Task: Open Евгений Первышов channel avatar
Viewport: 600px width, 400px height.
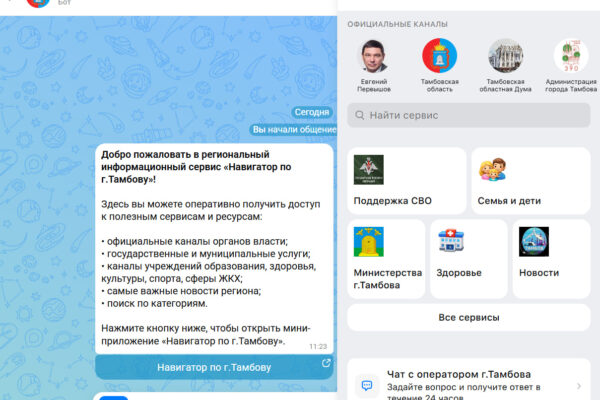Action: pos(374,56)
